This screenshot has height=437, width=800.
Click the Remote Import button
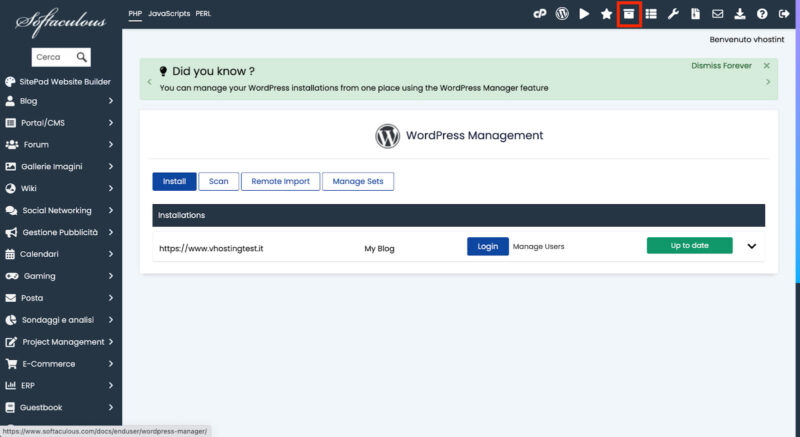280,181
